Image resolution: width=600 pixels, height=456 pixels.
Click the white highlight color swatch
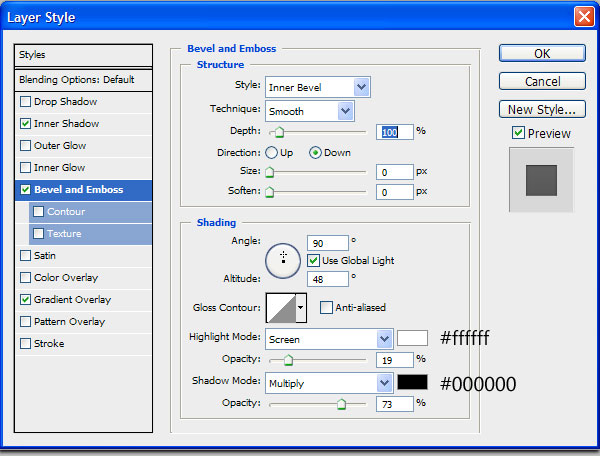click(412, 338)
